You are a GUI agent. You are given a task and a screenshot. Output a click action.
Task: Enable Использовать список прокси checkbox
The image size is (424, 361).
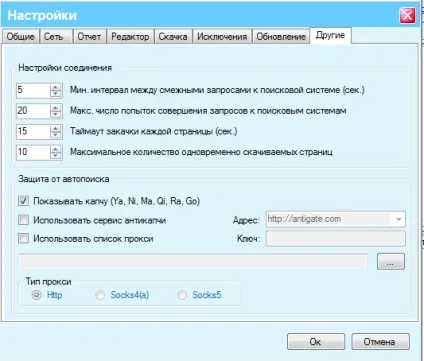coord(23,239)
